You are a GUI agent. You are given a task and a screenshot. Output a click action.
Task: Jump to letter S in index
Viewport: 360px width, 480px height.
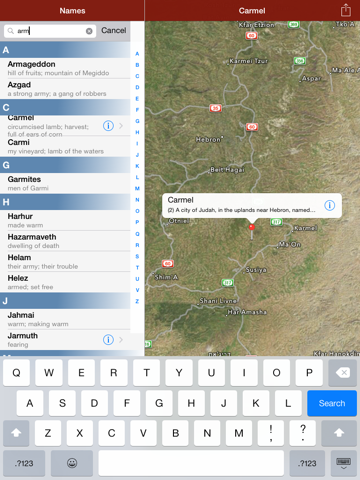click(137, 256)
